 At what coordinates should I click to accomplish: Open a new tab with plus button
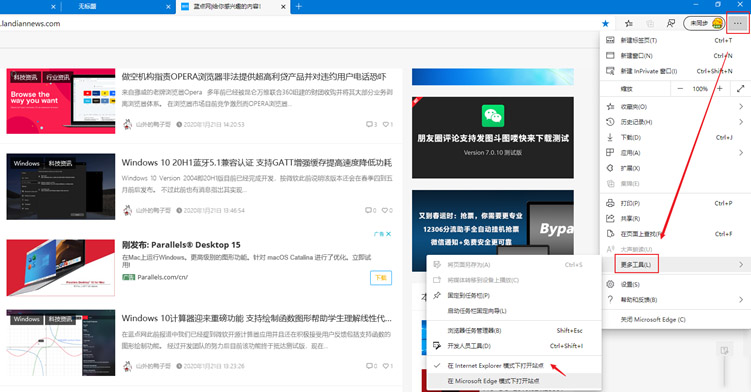[x=298, y=6]
